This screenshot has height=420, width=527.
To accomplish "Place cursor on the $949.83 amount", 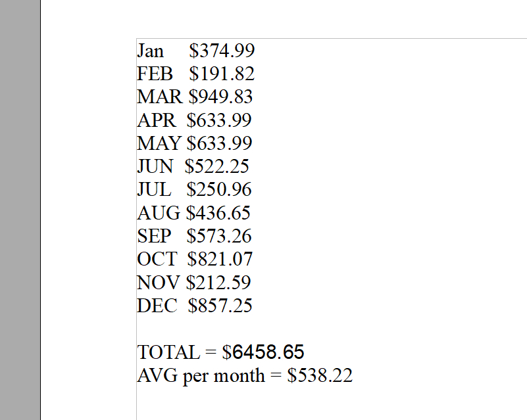I will pos(220,97).
